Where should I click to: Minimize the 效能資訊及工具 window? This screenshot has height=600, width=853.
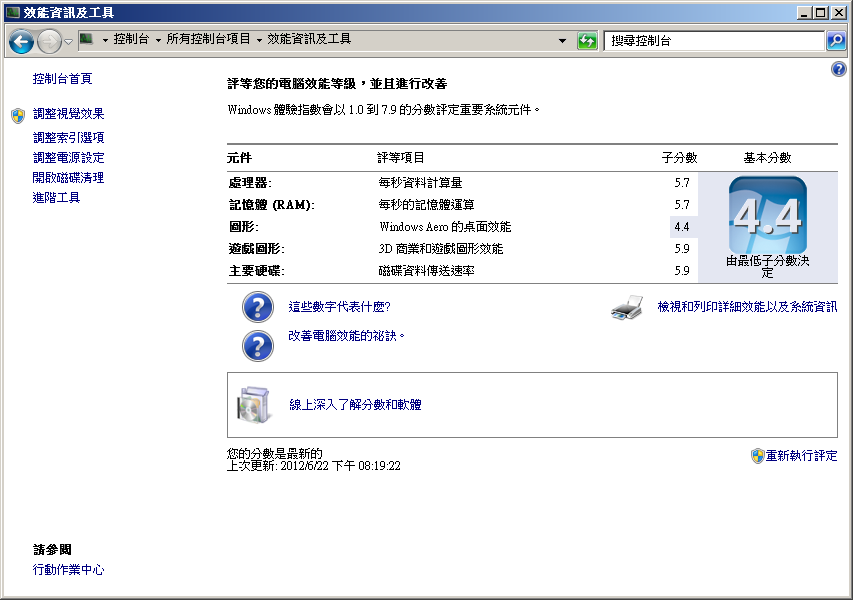[805, 13]
